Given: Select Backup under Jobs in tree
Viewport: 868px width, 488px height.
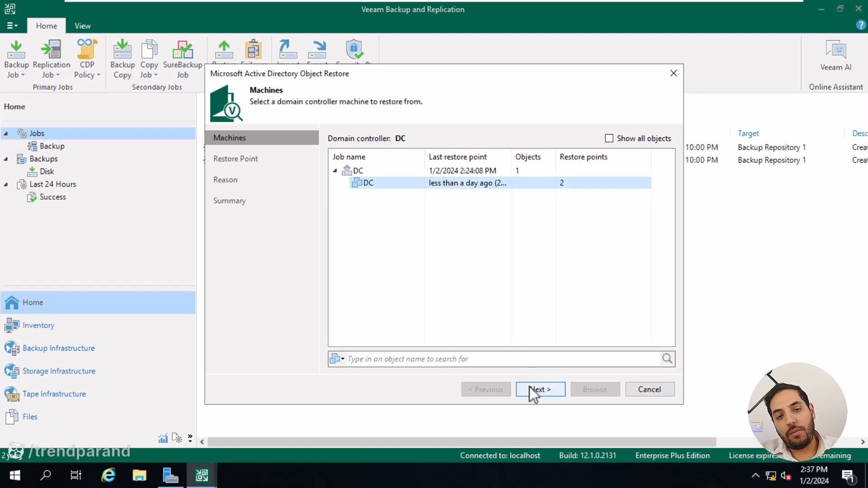Looking at the screenshot, I should tap(52, 146).
